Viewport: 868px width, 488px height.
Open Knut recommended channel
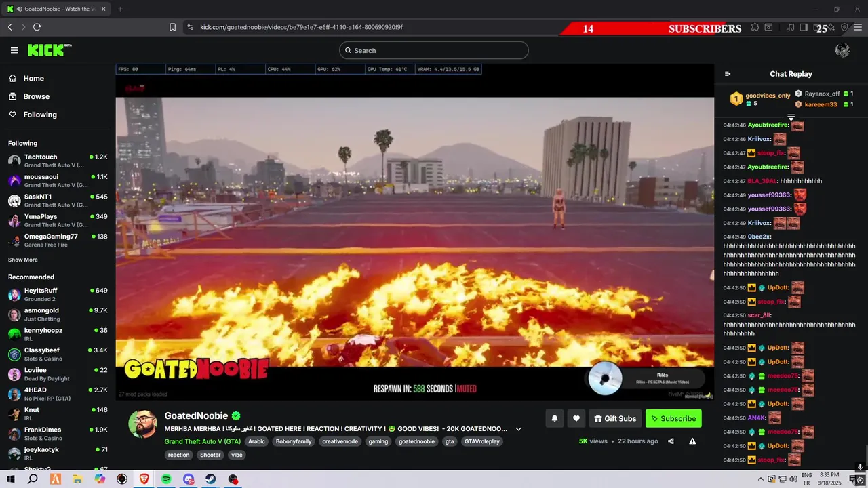(58, 413)
